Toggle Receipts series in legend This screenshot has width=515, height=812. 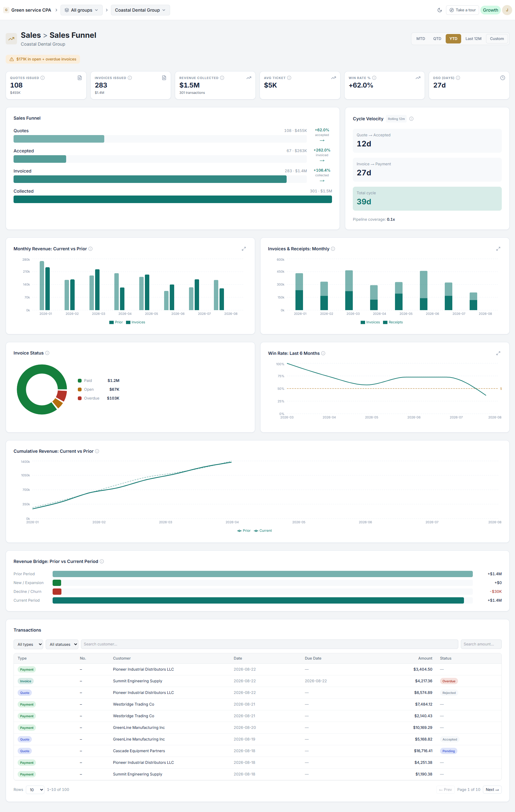coord(393,322)
